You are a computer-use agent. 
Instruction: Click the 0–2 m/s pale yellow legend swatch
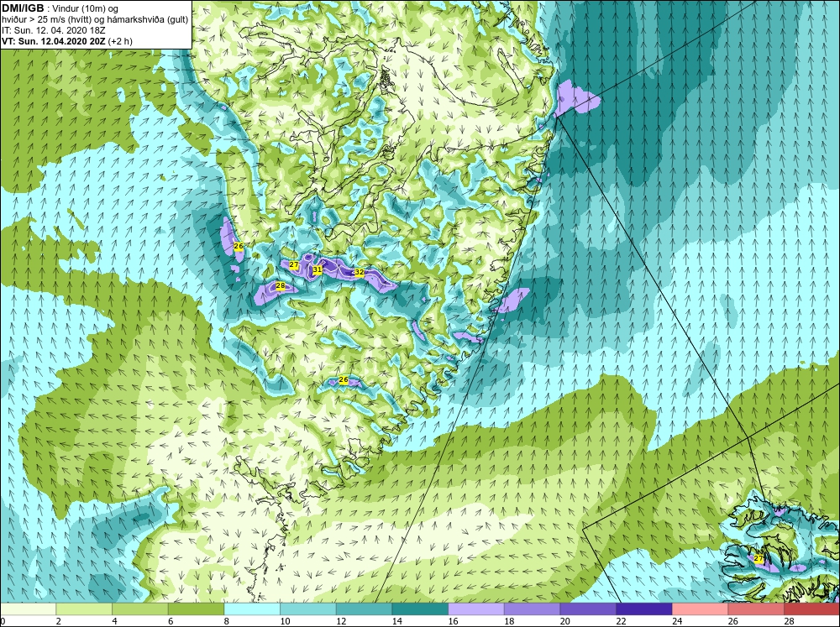[28, 609]
